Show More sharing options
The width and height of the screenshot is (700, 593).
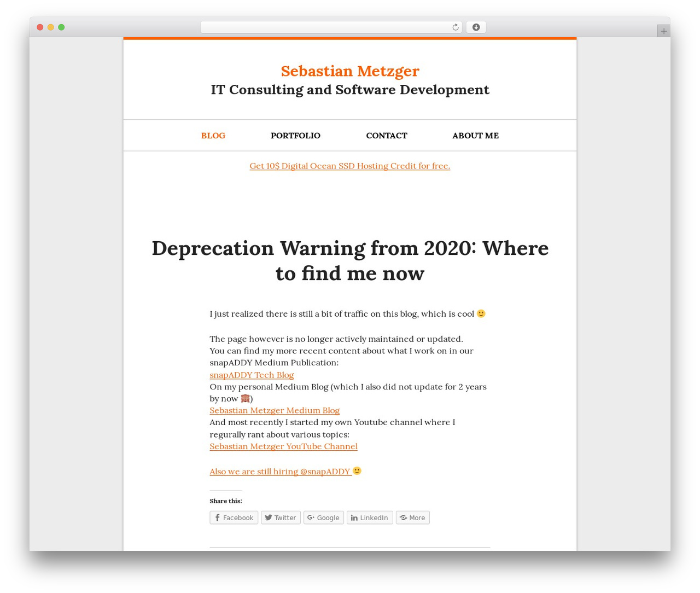[412, 518]
